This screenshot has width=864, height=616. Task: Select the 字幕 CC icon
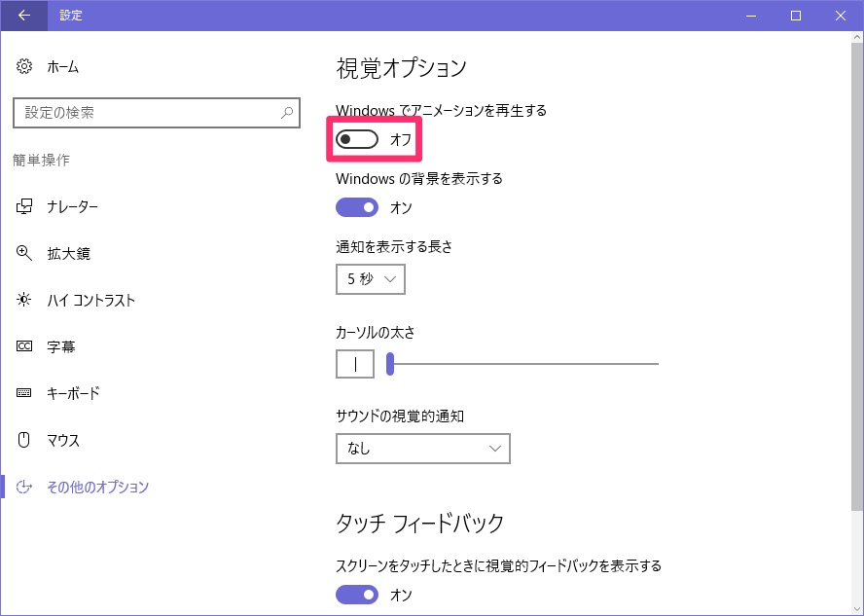[x=23, y=346]
